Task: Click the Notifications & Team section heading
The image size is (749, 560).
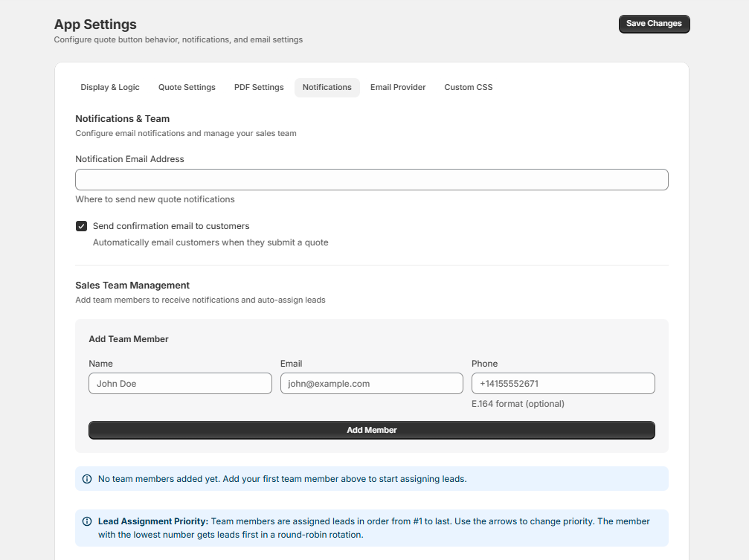Action: [122, 118]
